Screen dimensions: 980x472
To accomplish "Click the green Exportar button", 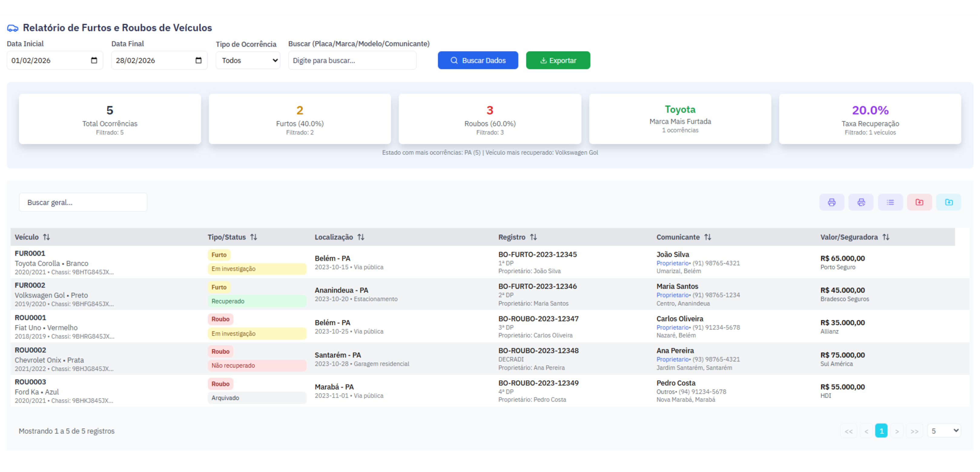I will (558, 60).
